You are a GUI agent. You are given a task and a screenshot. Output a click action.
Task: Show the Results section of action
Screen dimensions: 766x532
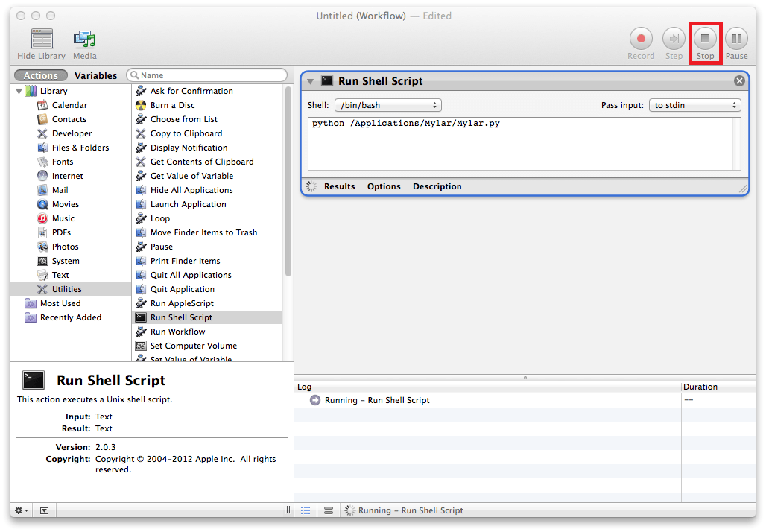click(339, 186)
